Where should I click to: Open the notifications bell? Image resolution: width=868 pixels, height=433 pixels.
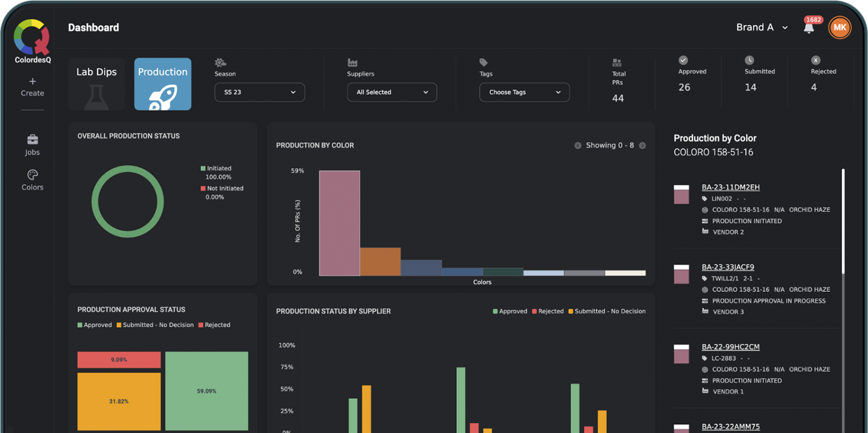click(808, 28)
